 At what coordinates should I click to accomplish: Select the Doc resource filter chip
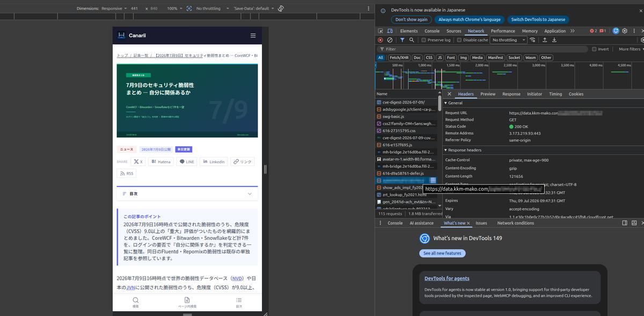(x=417, y=58)
